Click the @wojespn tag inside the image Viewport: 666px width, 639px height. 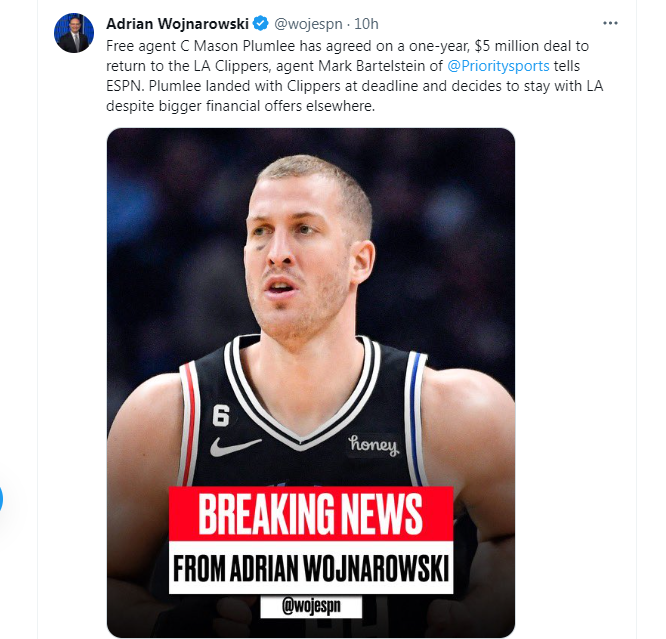(311, 606)
